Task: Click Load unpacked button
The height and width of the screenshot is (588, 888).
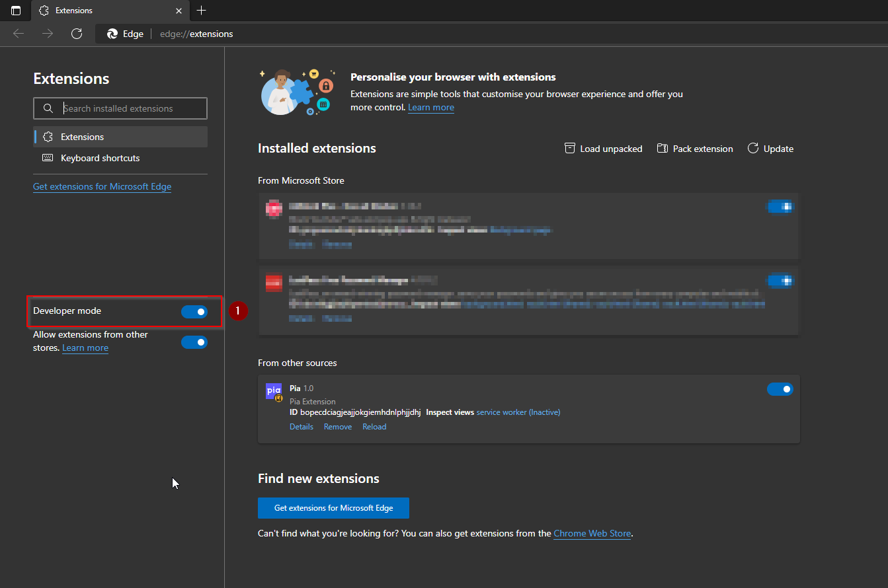Action: click(603, 149)
